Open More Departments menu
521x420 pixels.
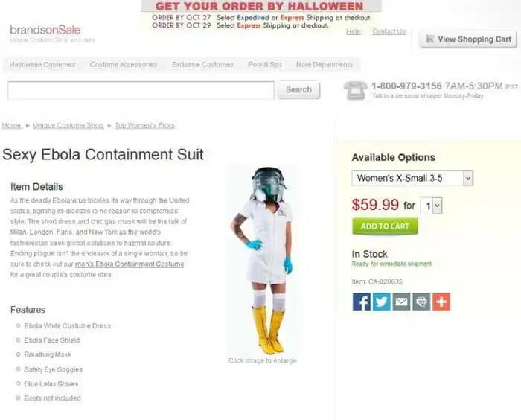(x=325, y=64)
